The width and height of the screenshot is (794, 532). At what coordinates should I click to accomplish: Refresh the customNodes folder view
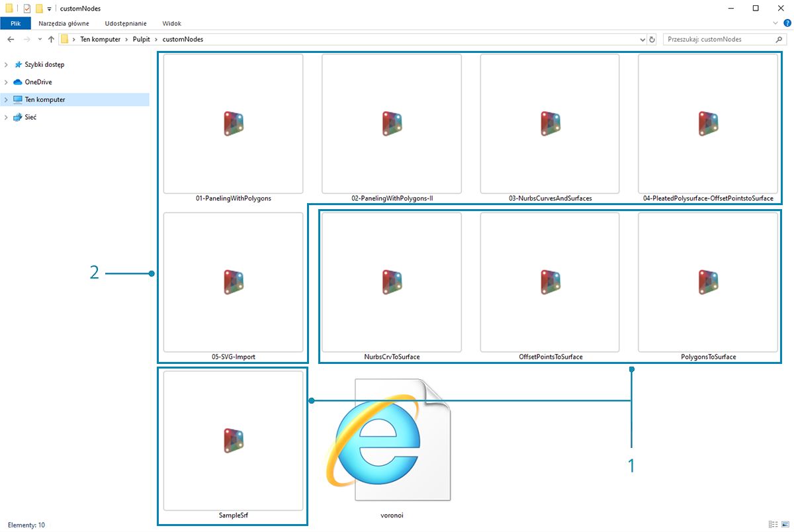point(652,40)
